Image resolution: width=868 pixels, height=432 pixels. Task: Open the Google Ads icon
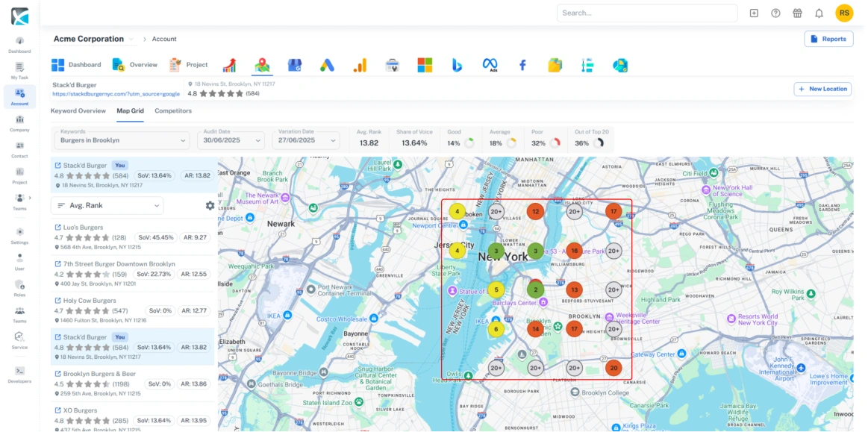pyautogui.click(x=327, y=65)
